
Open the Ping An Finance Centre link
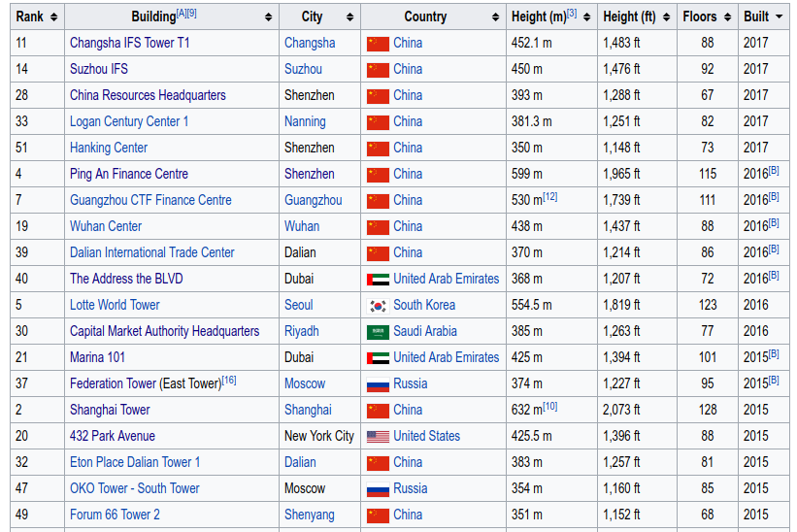click(129, 174)
